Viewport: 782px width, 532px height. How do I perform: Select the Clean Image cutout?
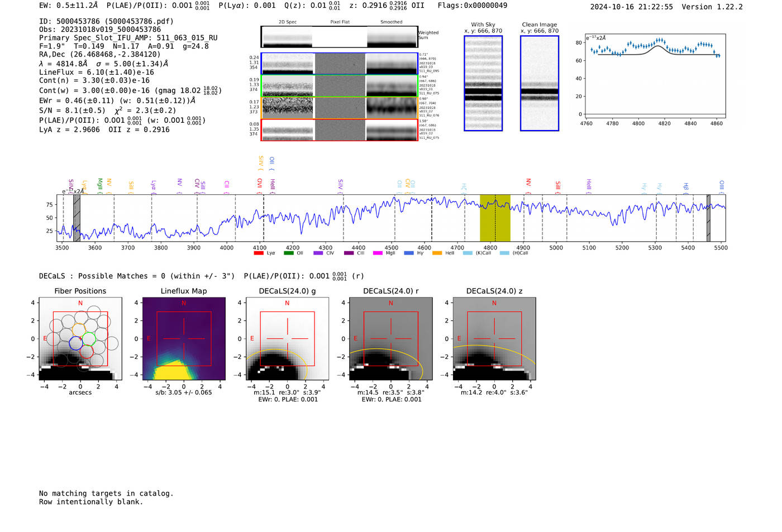[x=539, y=84]
